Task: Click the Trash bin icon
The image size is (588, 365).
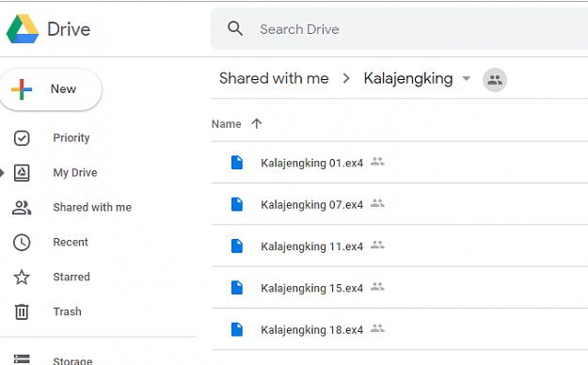Action: click(x=22, y=311)
